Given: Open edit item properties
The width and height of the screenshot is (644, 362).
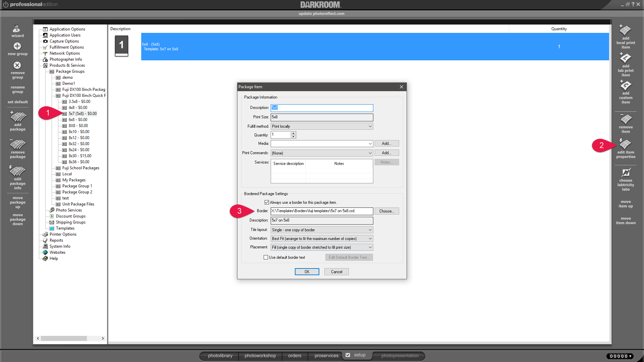Looking at the screenshot, I should [626, 145].
